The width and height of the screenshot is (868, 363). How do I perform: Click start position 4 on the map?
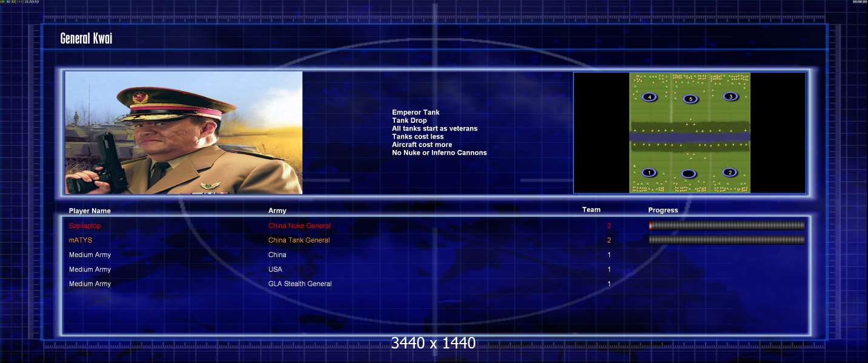(x=650, y=97)
